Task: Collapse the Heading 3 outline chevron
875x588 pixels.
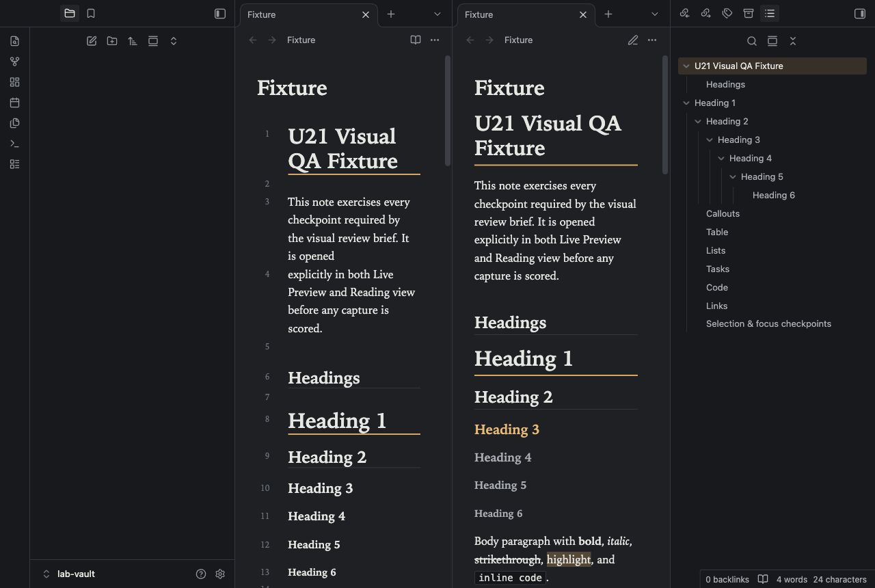Action: pyautogui.click(x=710, y=139)
